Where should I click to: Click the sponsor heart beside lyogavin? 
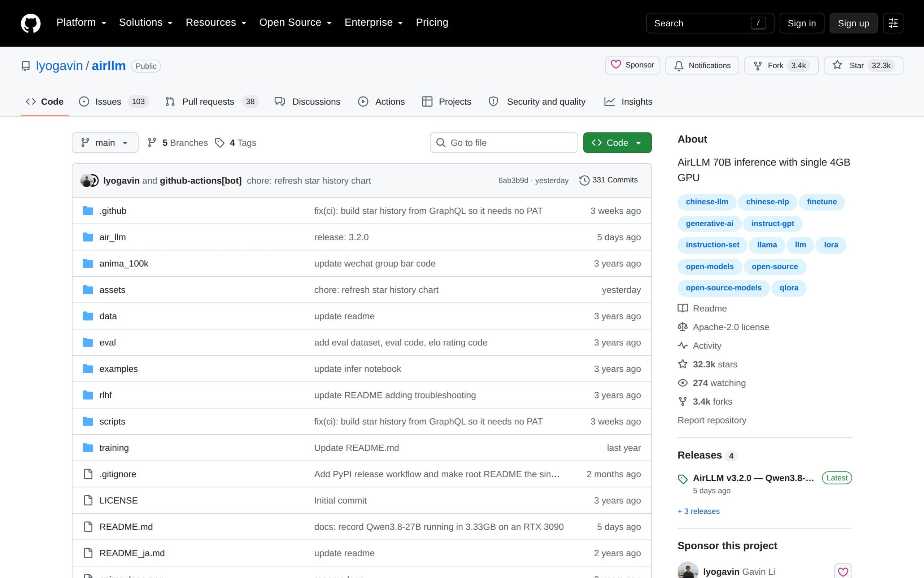843,571
